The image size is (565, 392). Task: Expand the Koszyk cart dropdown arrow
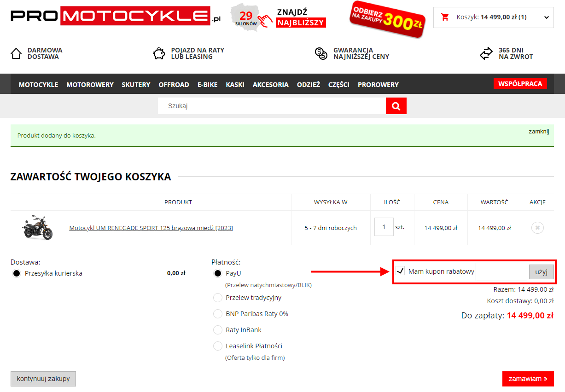[x=546, y=17]
